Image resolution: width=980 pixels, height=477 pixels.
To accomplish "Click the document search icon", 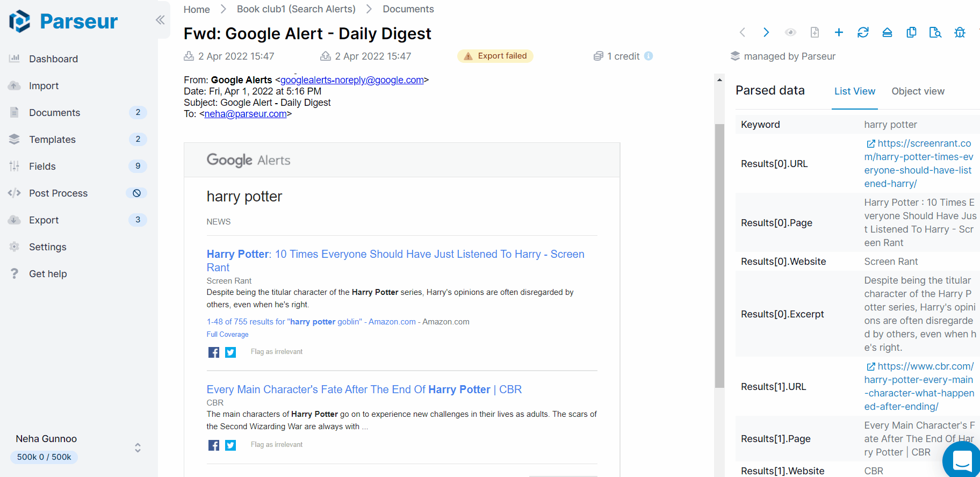I will 935,33.
